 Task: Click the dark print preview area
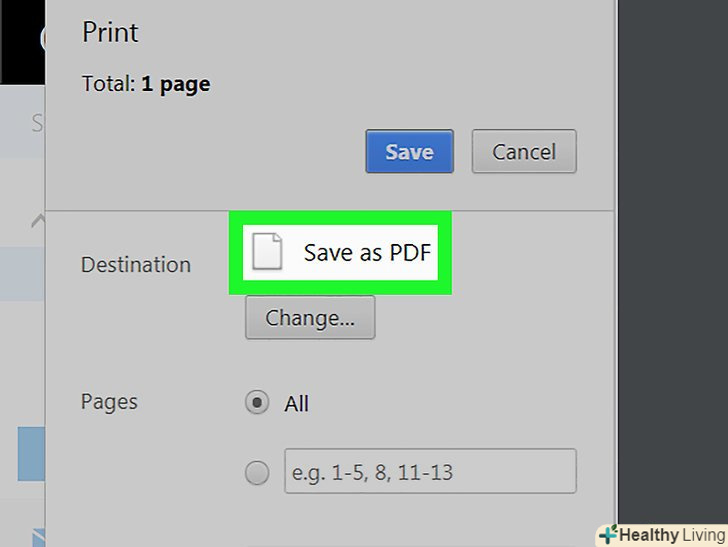coord(672,250)
